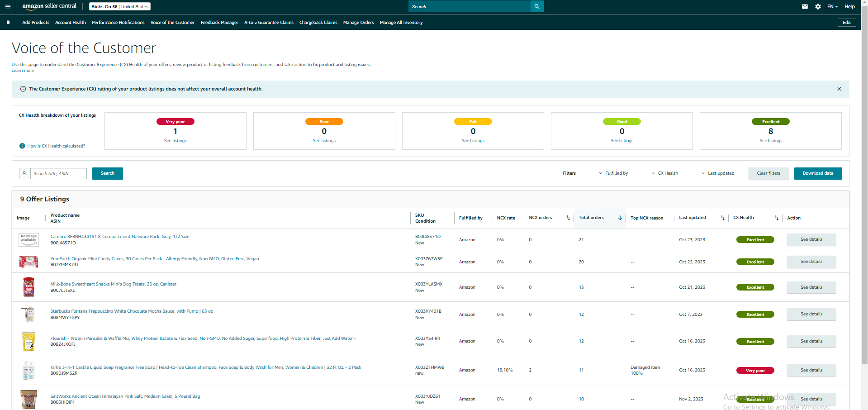Sort by Total orders down arrow
The image size is (868, 410).
click(620, 218)
